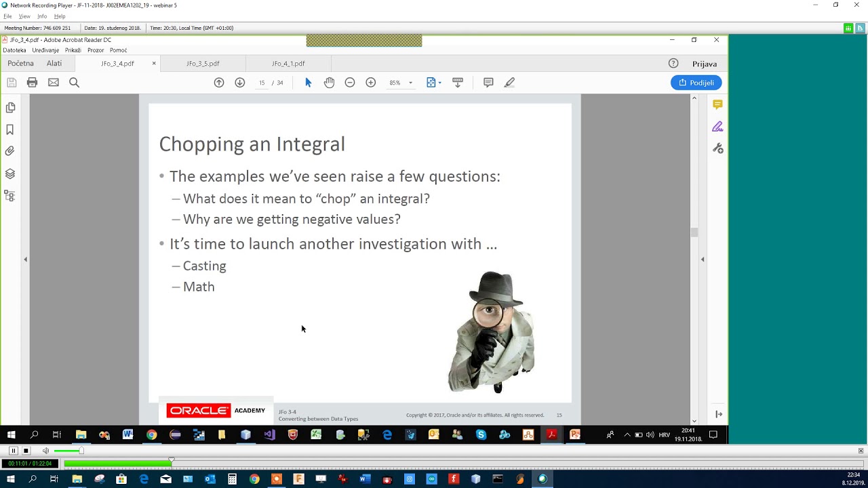
Task: Open the attachments paperclip panel
Action: click(x=10, y=151)
